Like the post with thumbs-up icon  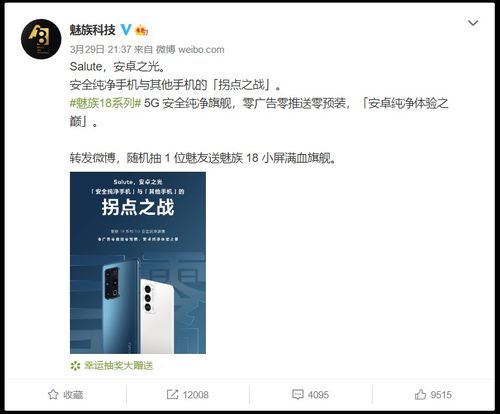click(x=420, y=394)
